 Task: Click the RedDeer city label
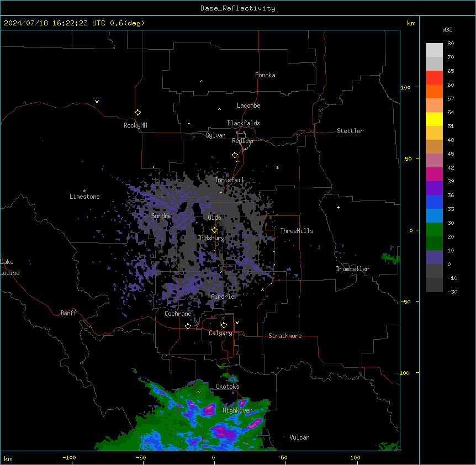click(243, 141)
